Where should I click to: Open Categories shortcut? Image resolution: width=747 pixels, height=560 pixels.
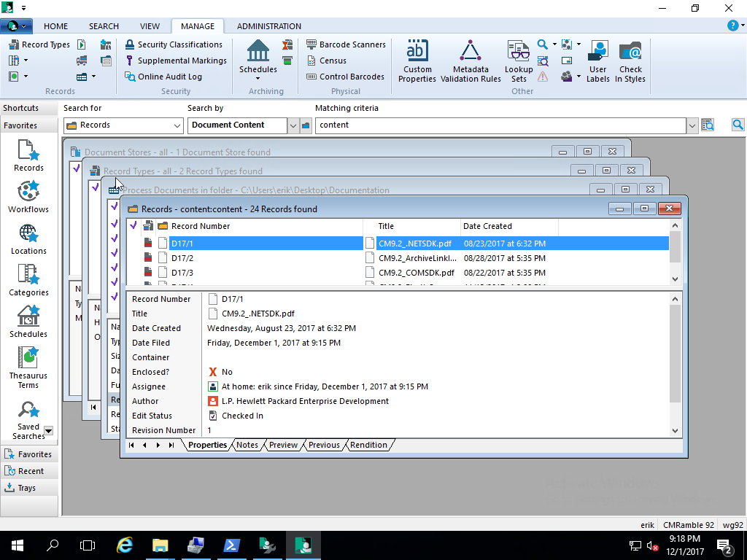coord(28,280)
